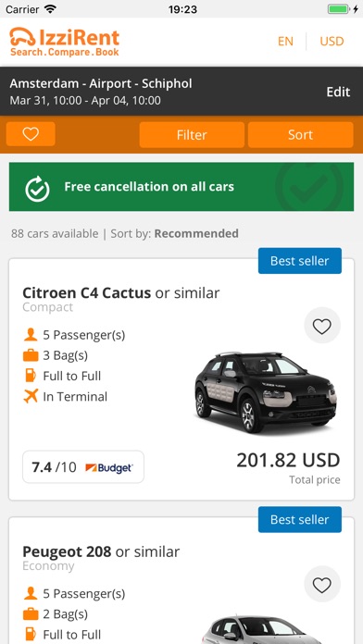Edit the Amsterdam Schiphol search
This screenshot has height=644, width=363.
[x=338, y=92]
